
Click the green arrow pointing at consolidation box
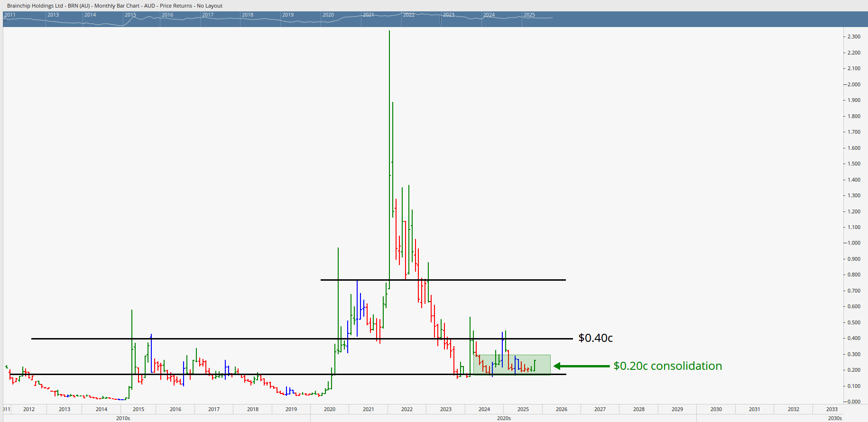pos(581,366)
